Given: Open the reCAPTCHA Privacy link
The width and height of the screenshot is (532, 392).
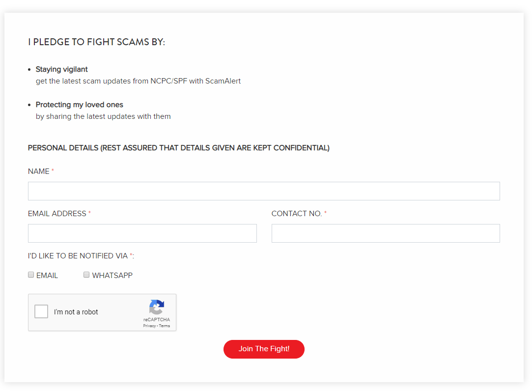Looking at the screenshot, I should pos(149,326).
